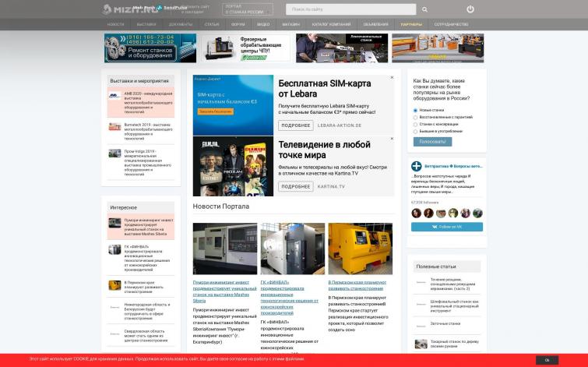The height and width of the screenshot is (367, 588).
Task: Click Подробнее button in Kartina TV ad
Action: point(295,186)
